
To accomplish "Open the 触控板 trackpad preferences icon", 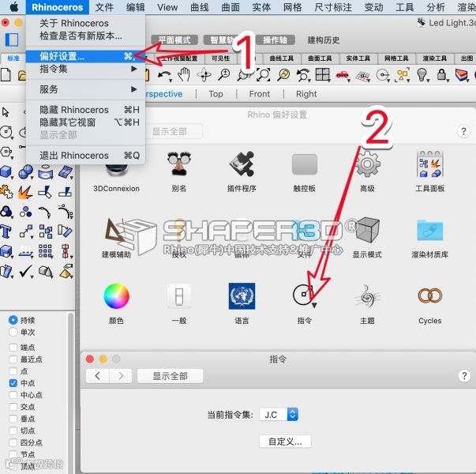I will [305, 164].
